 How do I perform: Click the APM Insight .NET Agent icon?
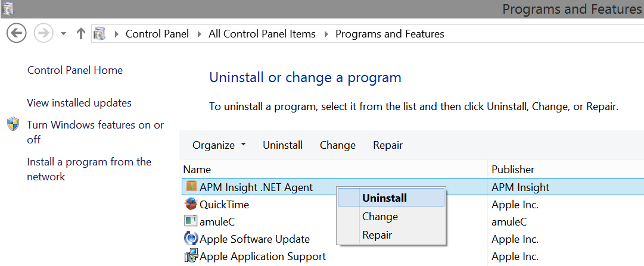191,187
